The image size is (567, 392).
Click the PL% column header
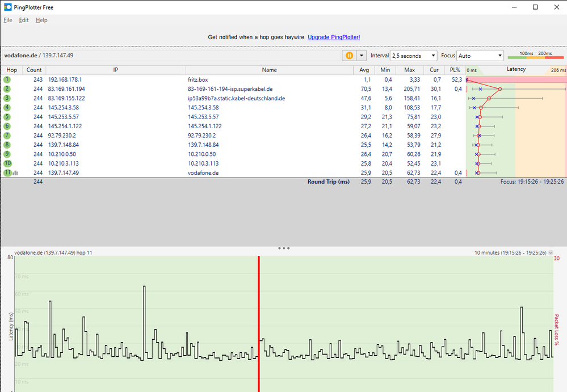click(455, 70)
